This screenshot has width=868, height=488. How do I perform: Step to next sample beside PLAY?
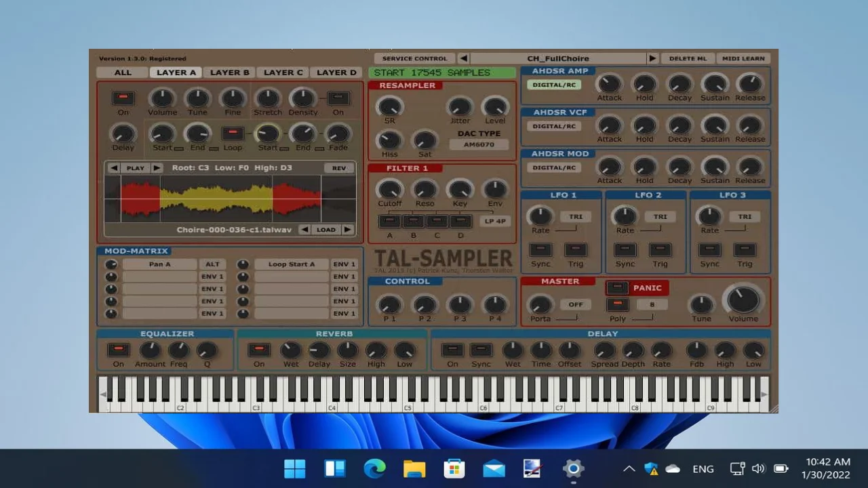click(x=157, y=168)
